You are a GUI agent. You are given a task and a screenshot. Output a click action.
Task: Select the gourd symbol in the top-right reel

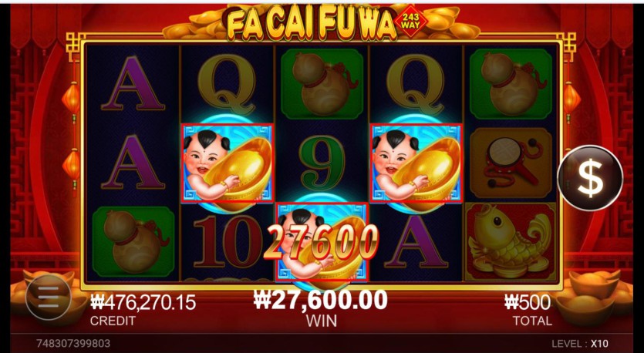[511, 84]
